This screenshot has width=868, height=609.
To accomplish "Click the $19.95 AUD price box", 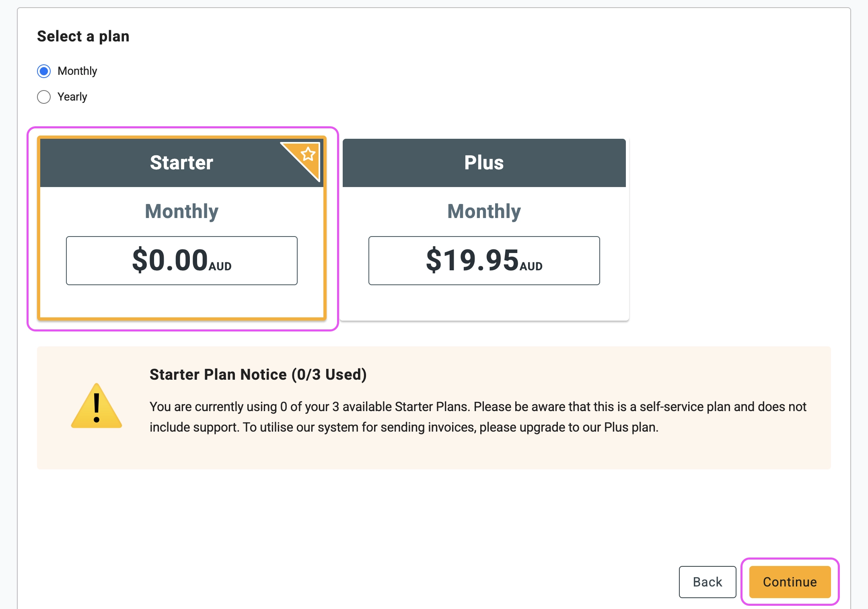I will tap(484, 261).
